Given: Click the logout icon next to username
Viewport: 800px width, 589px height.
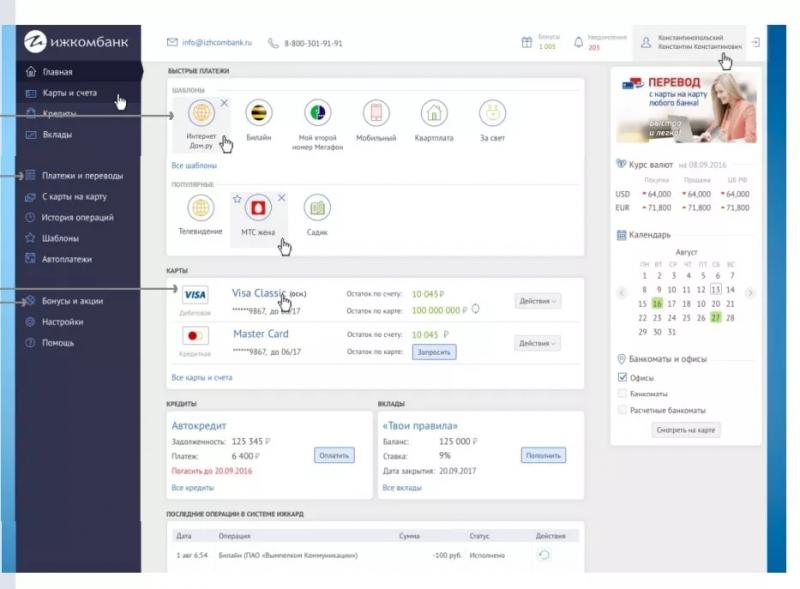Looking at the screenshot, I should coord(755,42).
